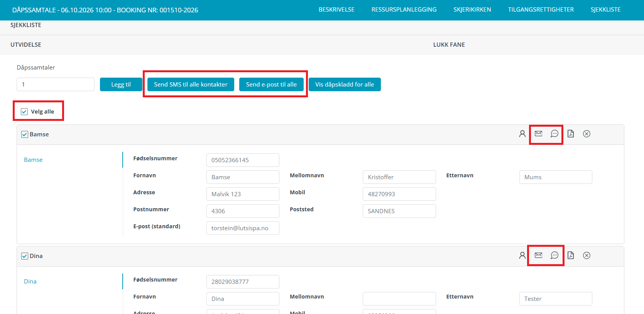Click Bamse's Fødselsnummer field 05052366145
644x314 pixels.
(x=243, y=160)
